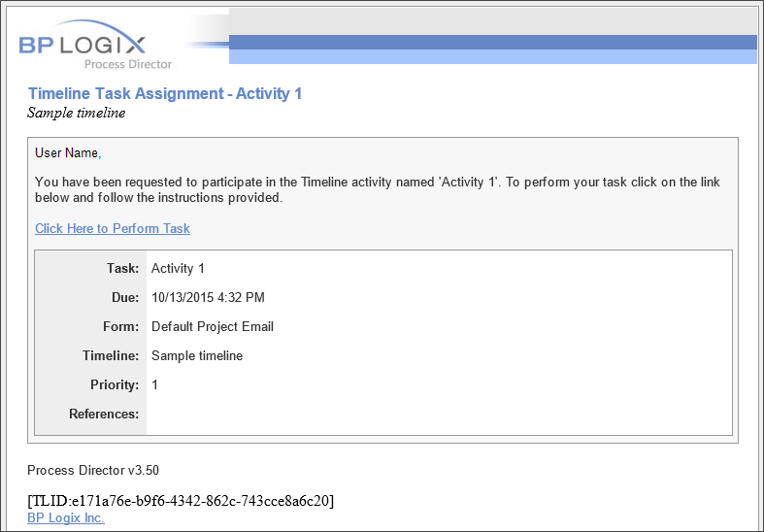Click the 'Timeline Task Assignment - Activity 1' heading
764x532 pixels.
pyautogui.click(x=165, y=93)
